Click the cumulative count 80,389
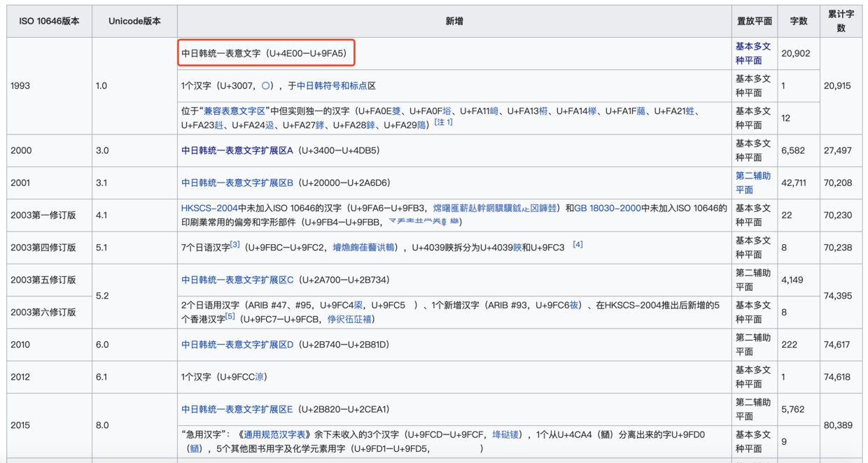Screen dimensions: 868x463 tap(838, 425)
